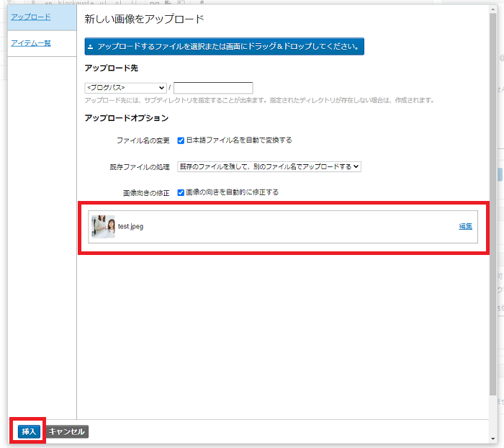Click the キャンセル button
Image resolution: width=504 pixels, height=448 pixels.
tap(67, 431)
